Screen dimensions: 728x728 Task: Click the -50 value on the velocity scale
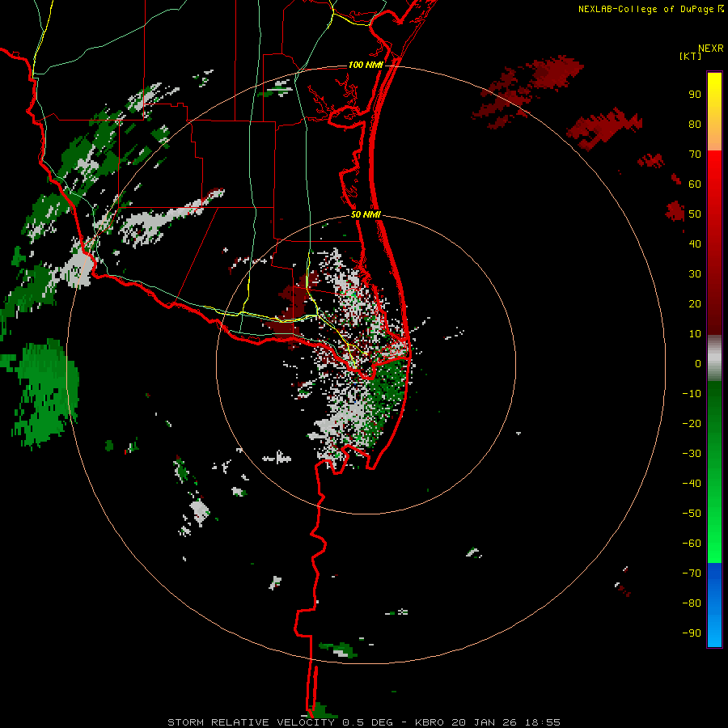tap(692, 514)
